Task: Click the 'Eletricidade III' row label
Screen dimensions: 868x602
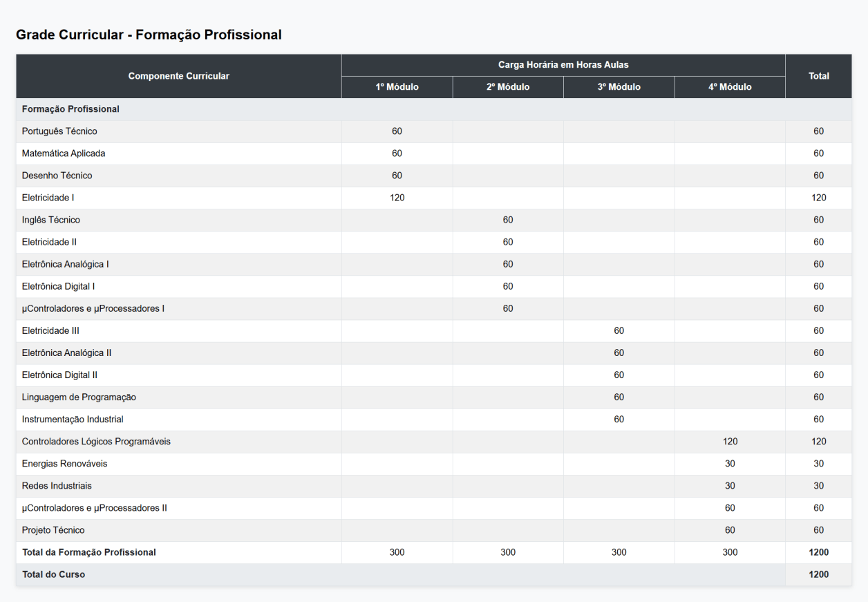Action: 51,330
